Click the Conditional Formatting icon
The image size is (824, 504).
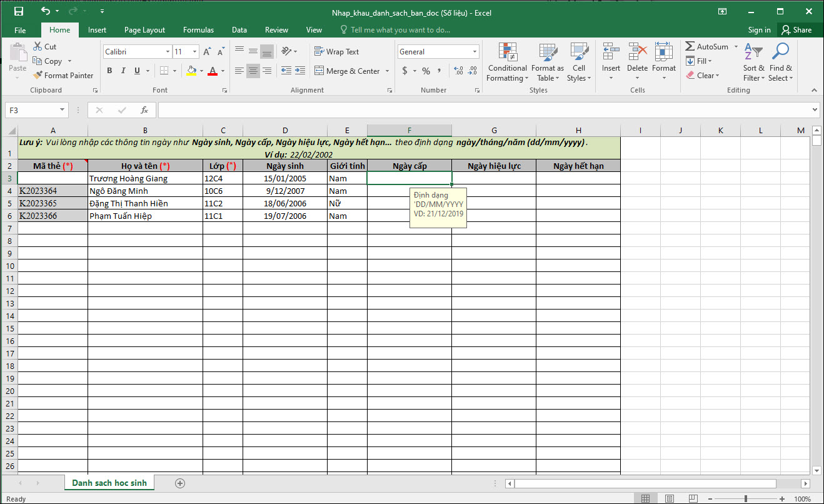pos(507,53)
